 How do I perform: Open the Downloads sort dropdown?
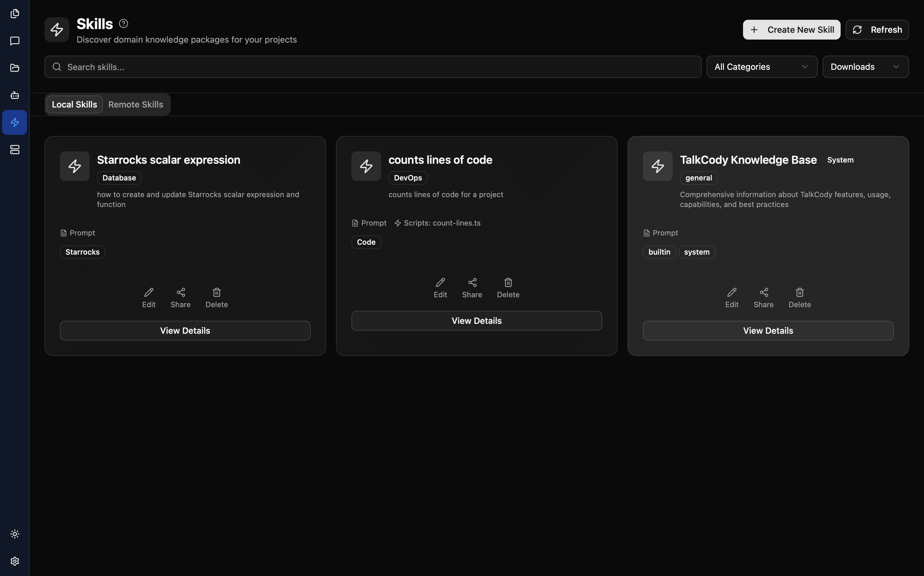tap(865, 67)
